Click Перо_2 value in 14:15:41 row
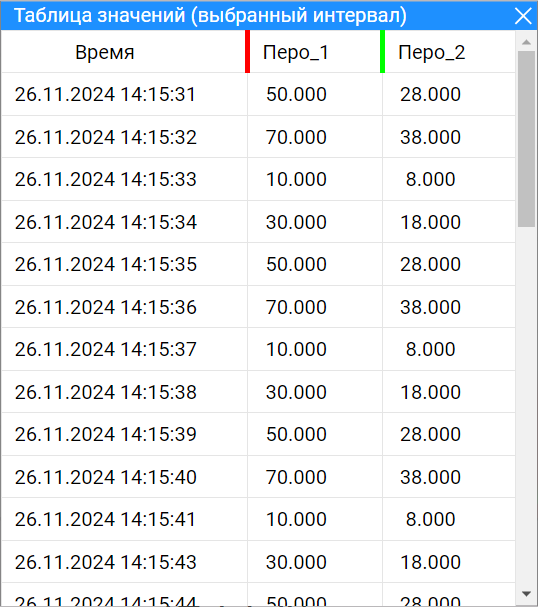This screenshot has height=607, width=538. coord(430,519)
